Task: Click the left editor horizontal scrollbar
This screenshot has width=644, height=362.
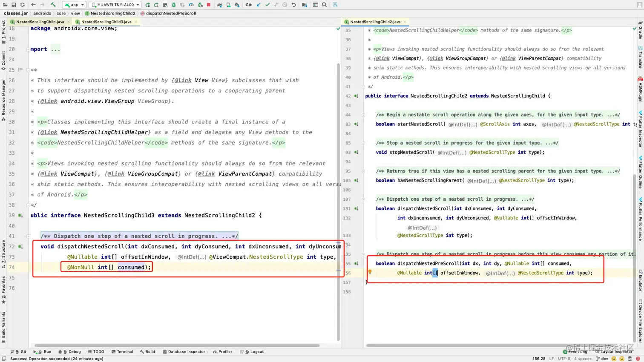Action: coord(177,345)
